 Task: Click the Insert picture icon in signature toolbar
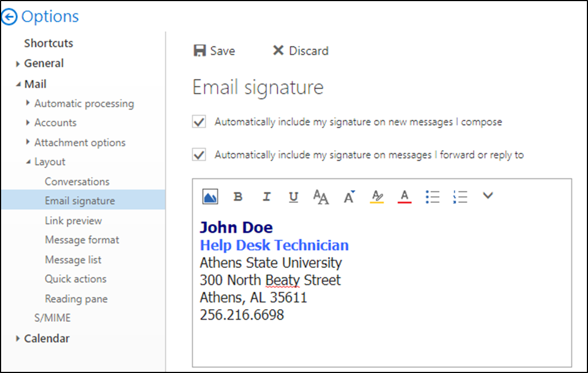(x=210, y=196)
